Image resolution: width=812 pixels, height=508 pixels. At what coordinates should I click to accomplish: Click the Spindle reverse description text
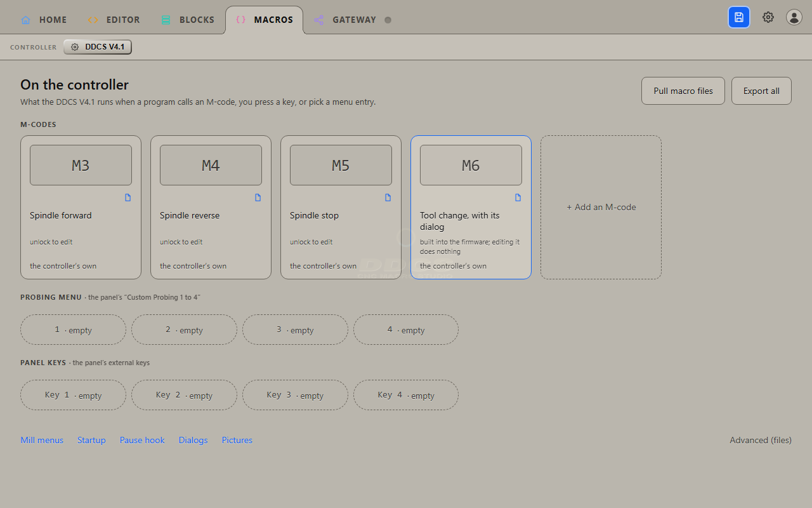[x=190, y=215]
